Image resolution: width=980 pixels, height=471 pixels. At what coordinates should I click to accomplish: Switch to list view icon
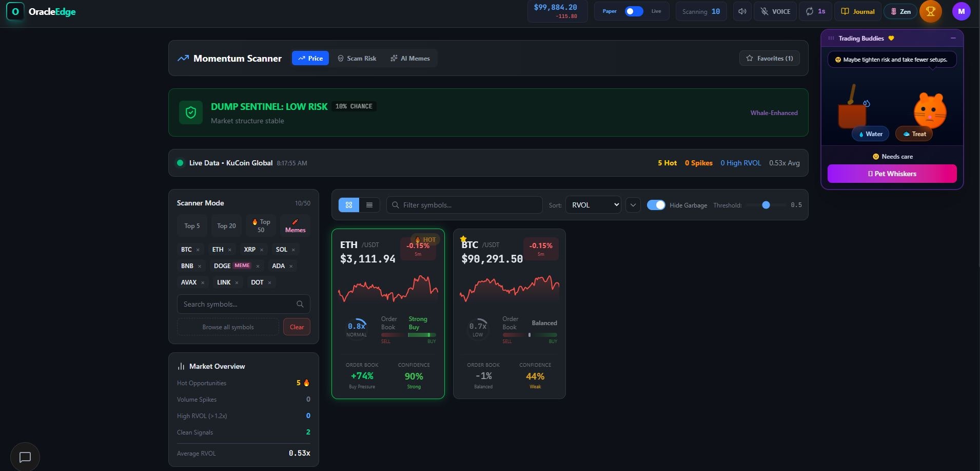(x=369, y=205)
